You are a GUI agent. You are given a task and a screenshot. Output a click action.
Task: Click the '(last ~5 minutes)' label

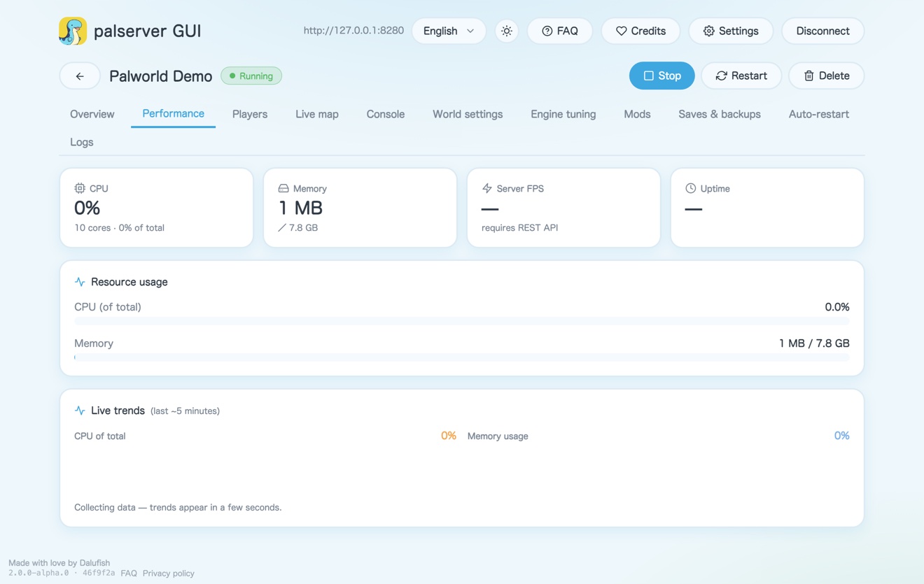click(x=185, y=411)
